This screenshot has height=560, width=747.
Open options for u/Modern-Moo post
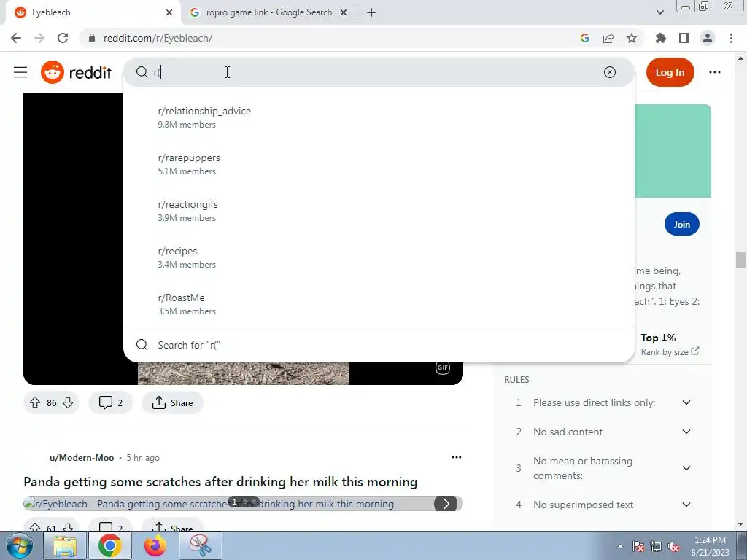click(457, 457)
